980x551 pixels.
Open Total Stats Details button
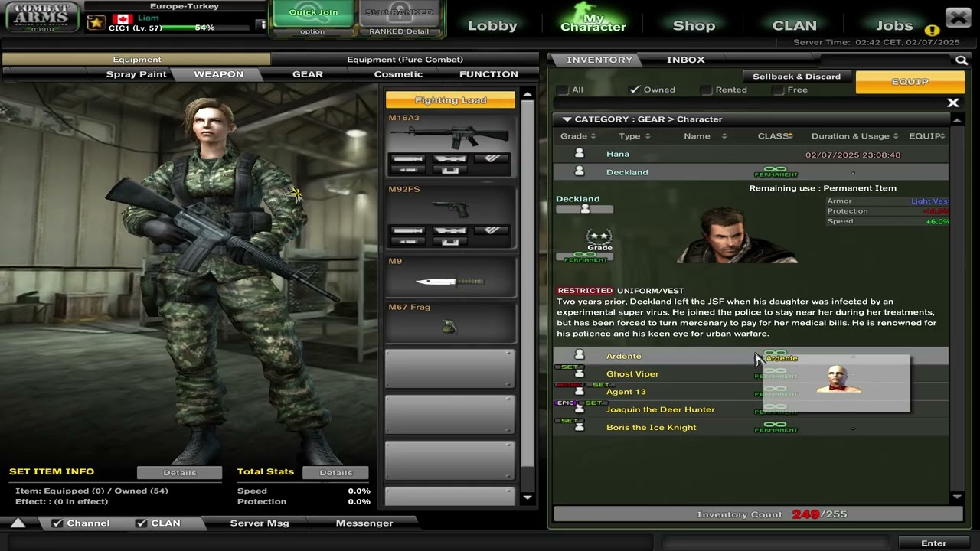point(336,472)
